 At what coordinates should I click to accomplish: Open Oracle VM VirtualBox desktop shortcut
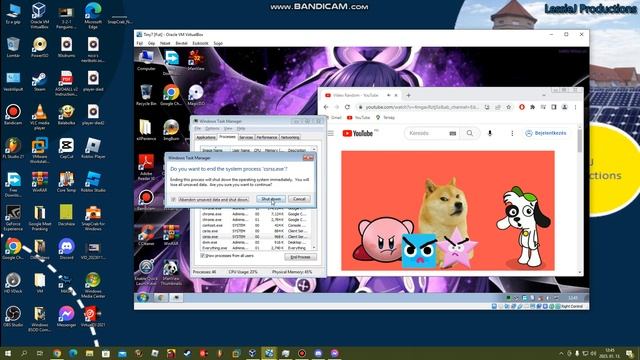pyautogui.click(x=40, y=16)
